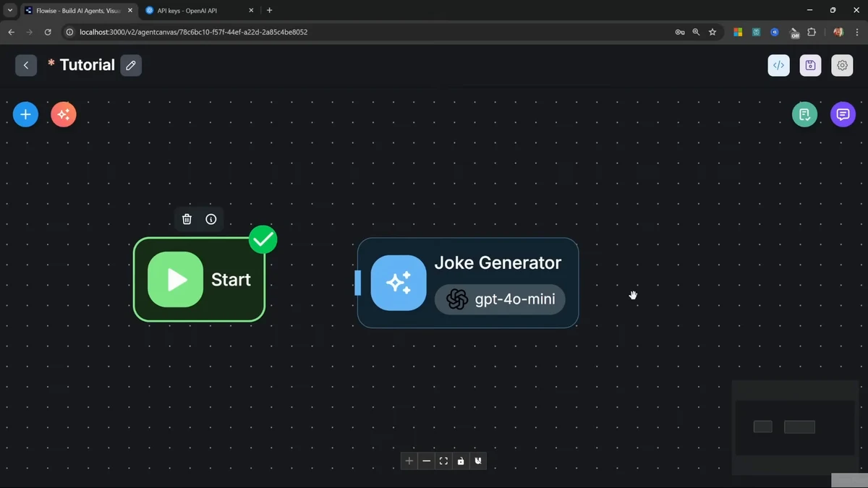This screenshot has width=868, height=488.
Task: Rename Tutorial using the pencil icon
Action: 131,65
